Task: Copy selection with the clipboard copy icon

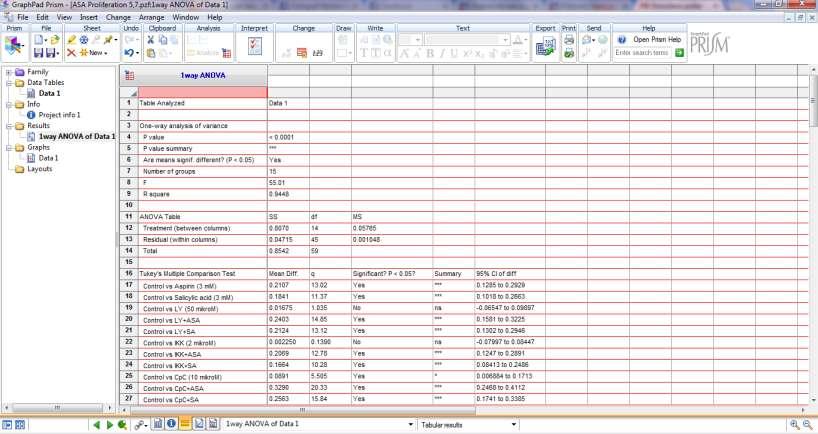Action: click(x=163, y=40)
